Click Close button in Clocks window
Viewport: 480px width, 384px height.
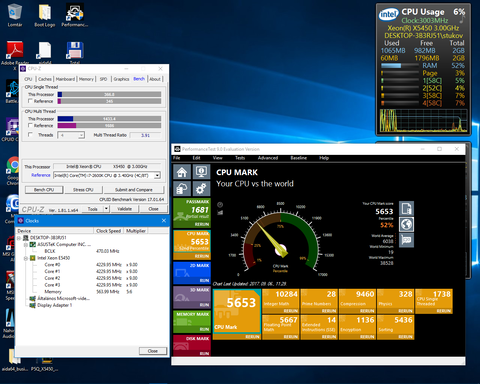[153, 351]
